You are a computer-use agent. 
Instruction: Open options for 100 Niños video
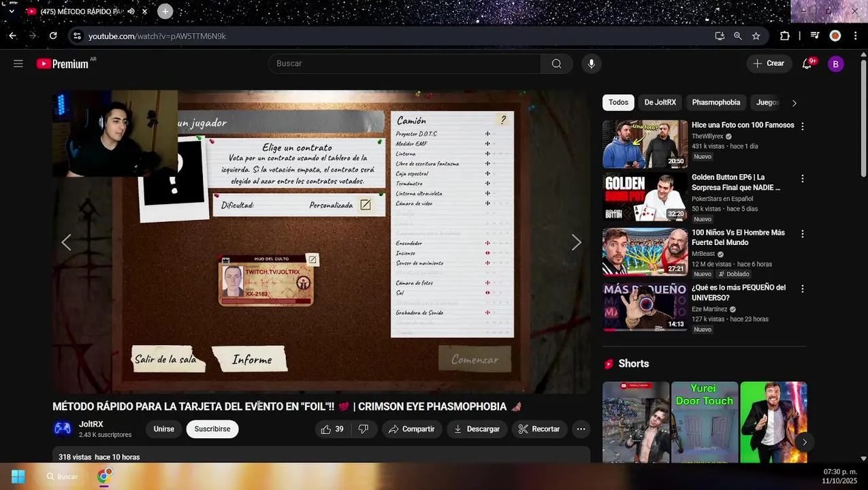802,234
